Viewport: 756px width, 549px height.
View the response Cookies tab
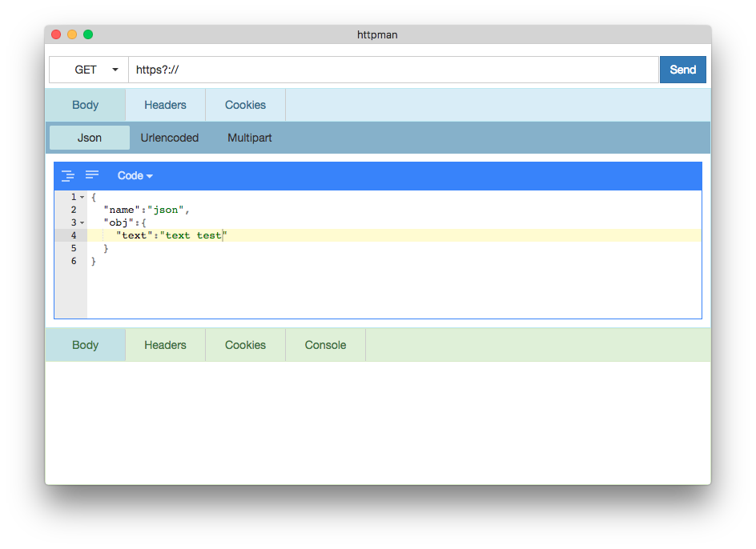(245, 345)
